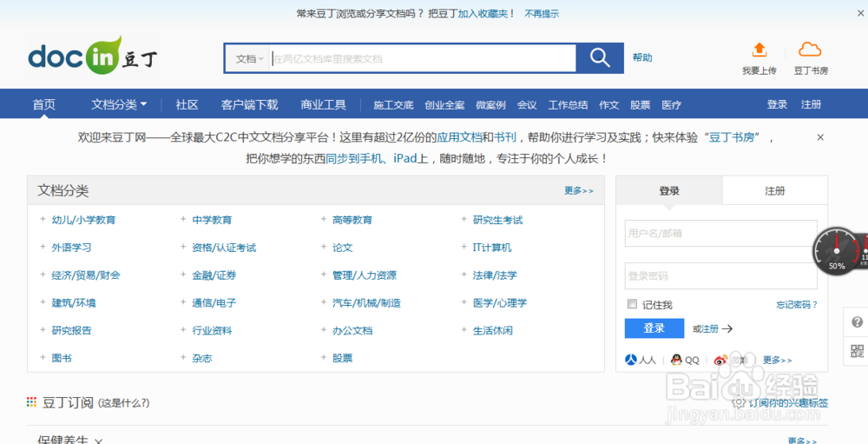This screenshot has width=868, height=444.
Task: Open the 办公文档 category
Action: pyautogui.click(x=352, y=331)
